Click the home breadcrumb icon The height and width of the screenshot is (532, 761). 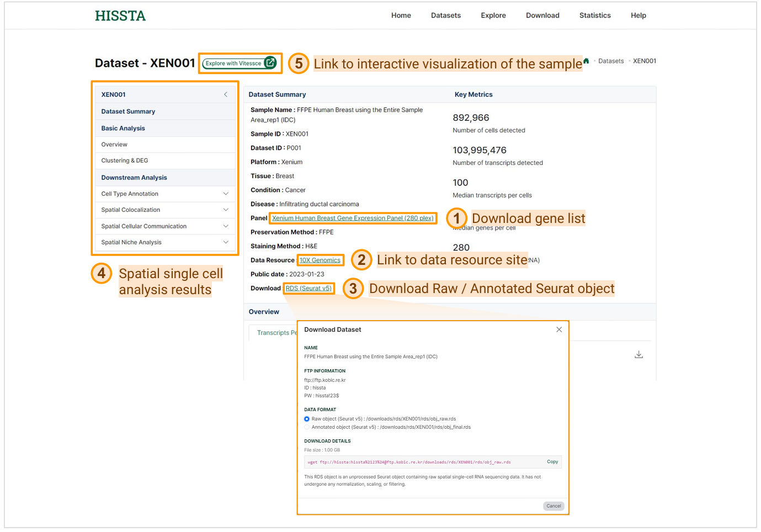586,61
